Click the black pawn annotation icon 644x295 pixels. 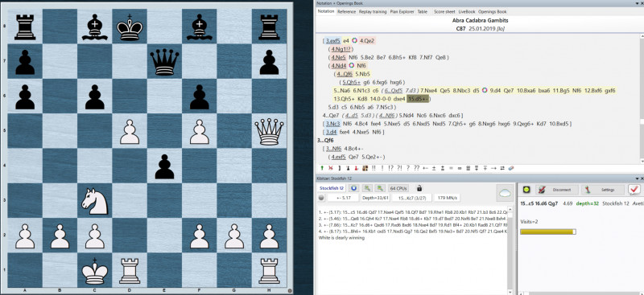click(x=348, y=168)
